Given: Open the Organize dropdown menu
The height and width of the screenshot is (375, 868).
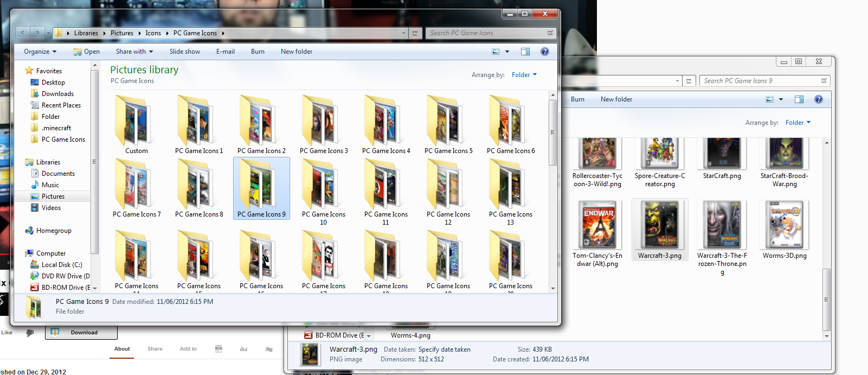Looking at the screenshot, I should (x=40, y=52).
